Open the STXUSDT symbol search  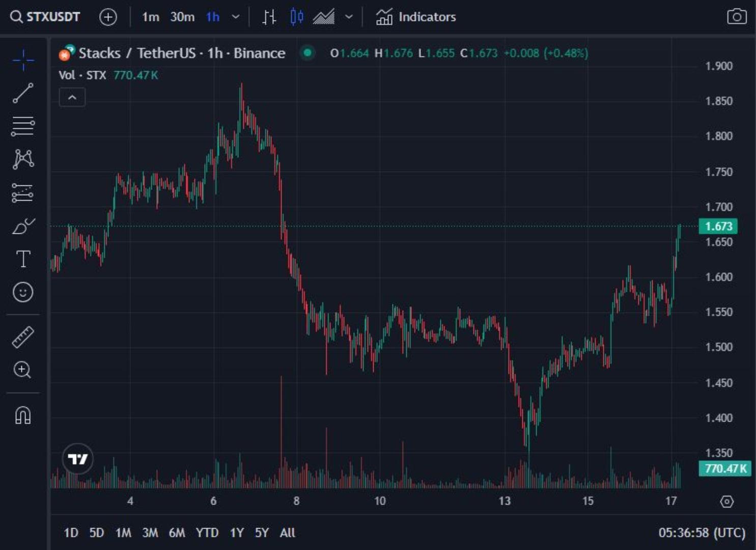[x=45, y=17]
